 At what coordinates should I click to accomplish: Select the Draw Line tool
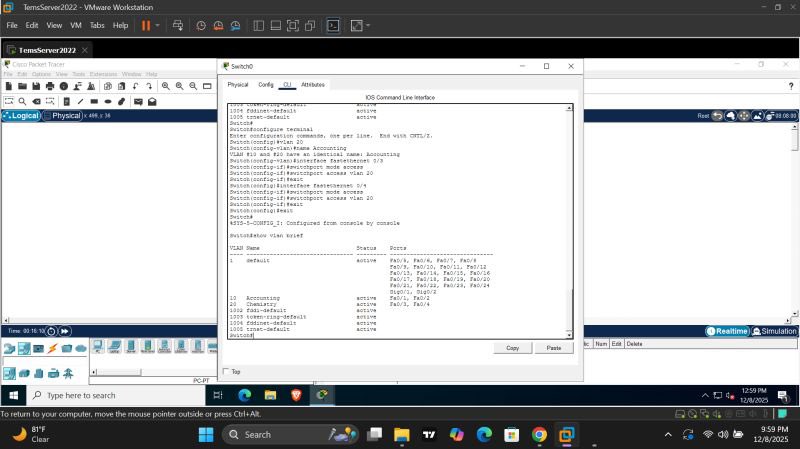pos(80,102)
